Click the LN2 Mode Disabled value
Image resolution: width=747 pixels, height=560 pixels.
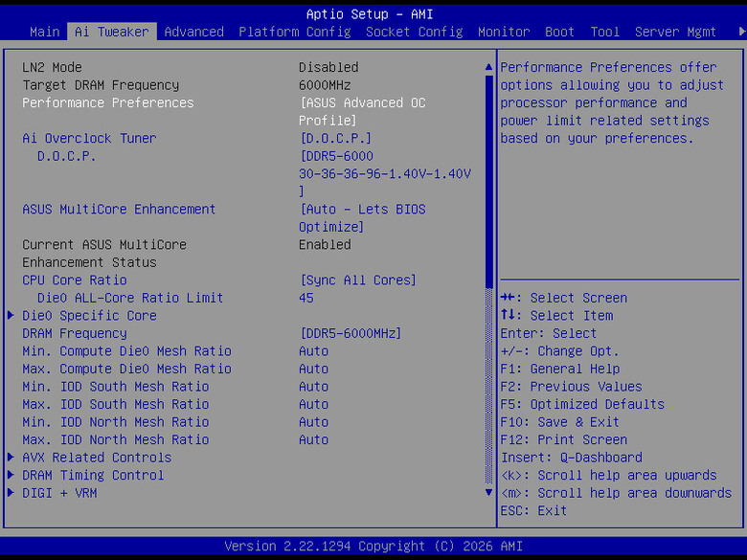[328, 67]
